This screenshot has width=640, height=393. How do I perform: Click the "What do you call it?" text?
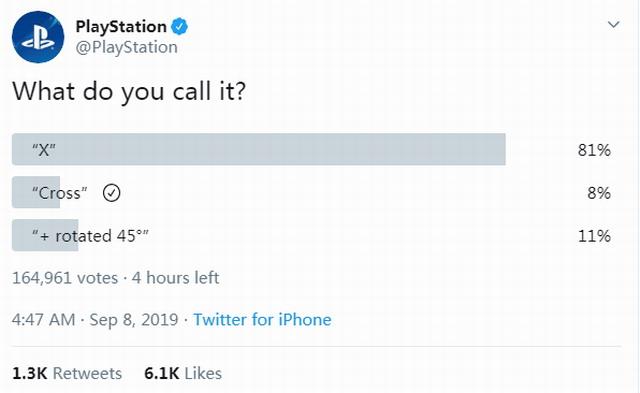[129, 91]
